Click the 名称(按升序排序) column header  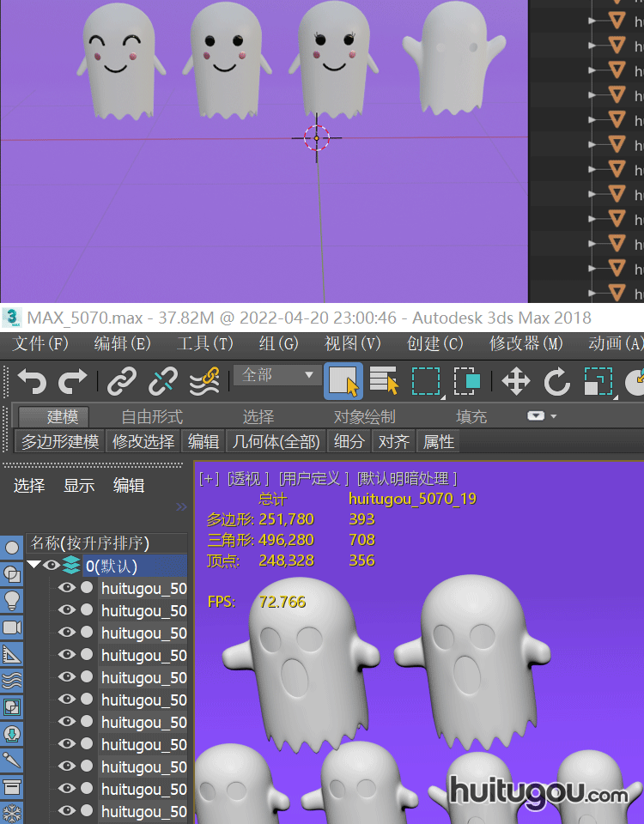click(x=90, y=543)
